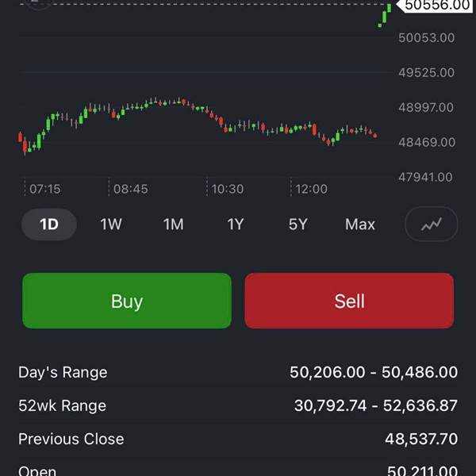Screen dimensions: 476x476
Task: Switch chart to 1W range
Action: point(111,225)
